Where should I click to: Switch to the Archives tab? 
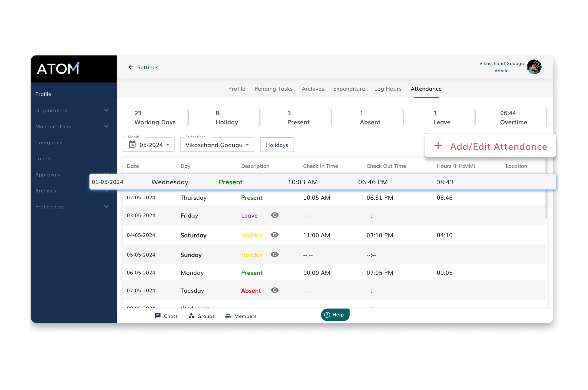pos(313,89)
